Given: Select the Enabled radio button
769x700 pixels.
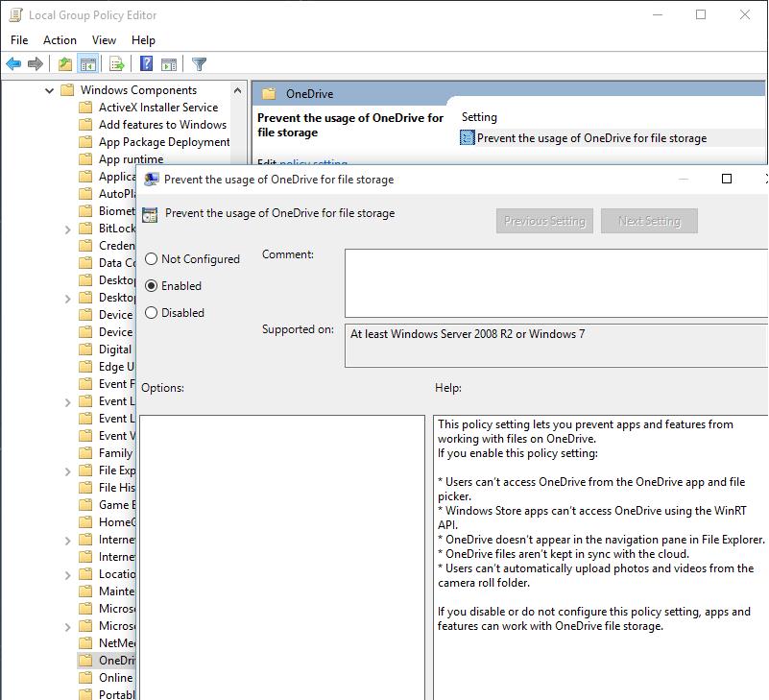Looking at the screenshot, I should click(151, 285).
